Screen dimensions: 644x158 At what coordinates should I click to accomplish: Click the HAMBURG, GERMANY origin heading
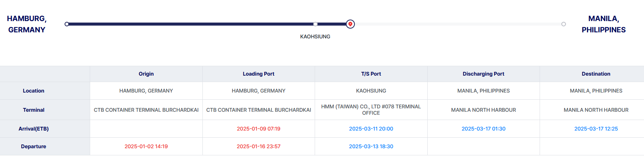[27, 24]
